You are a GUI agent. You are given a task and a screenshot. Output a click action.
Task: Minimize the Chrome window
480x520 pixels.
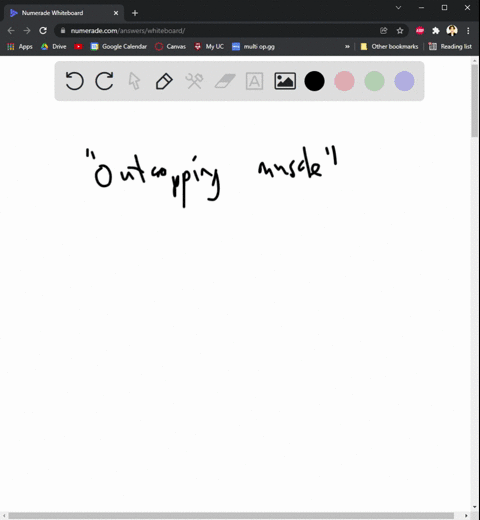click(x=421, y=7)
